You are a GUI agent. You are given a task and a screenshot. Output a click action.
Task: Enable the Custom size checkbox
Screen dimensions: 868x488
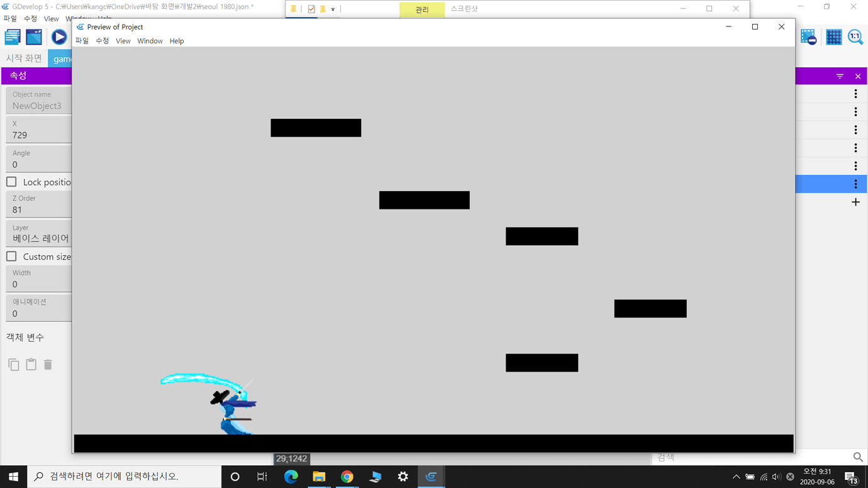click(x=11, y=256)
